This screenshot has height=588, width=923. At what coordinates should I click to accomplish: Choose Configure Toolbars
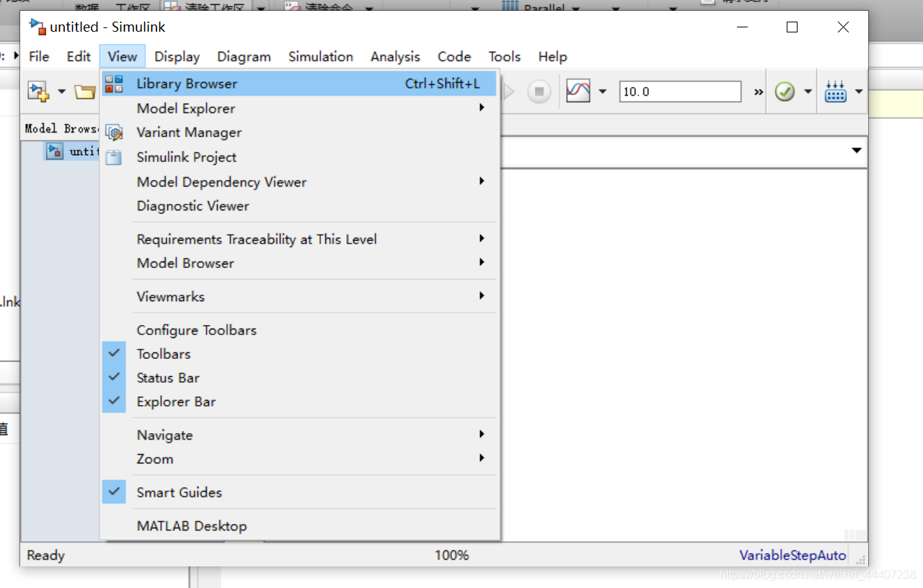pos(299,330)
